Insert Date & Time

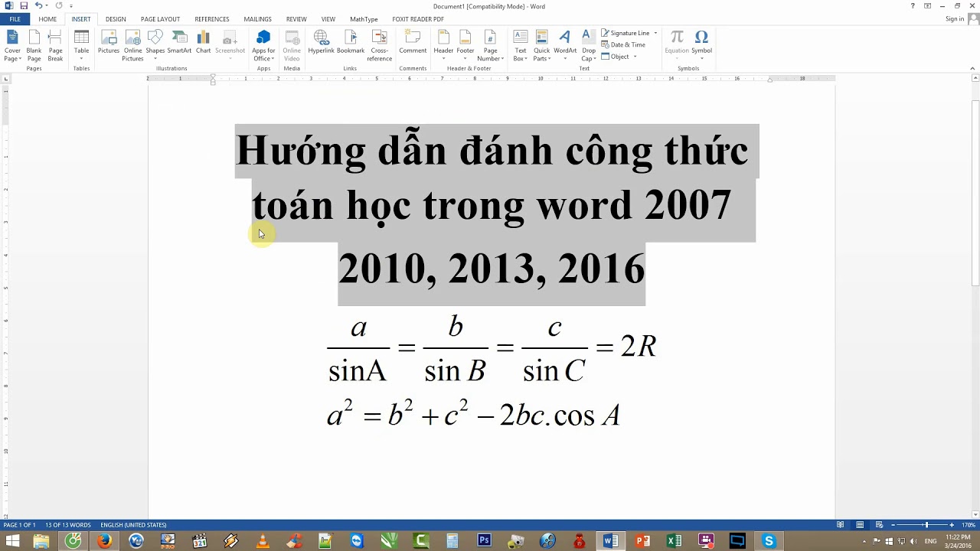[623, 44]
